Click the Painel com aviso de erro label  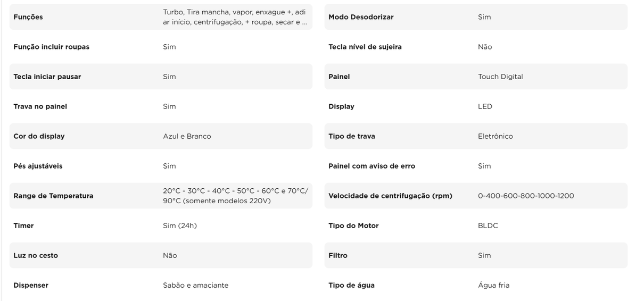point(371,166)
